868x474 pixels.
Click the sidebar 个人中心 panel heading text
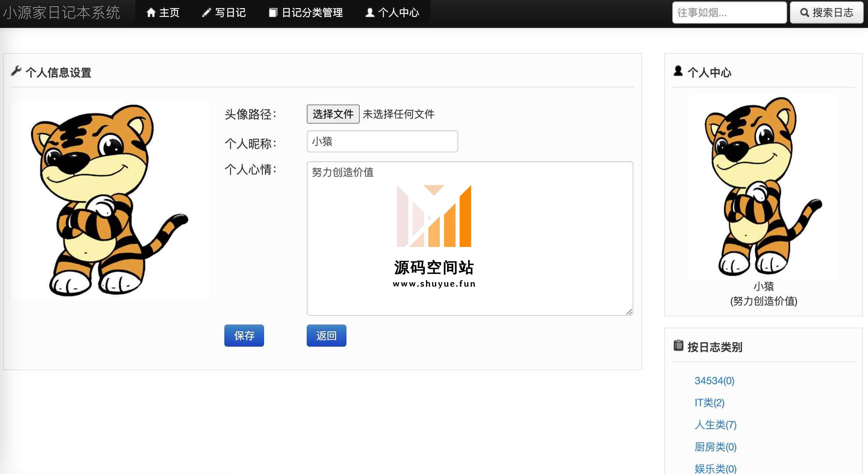[709, 72]
